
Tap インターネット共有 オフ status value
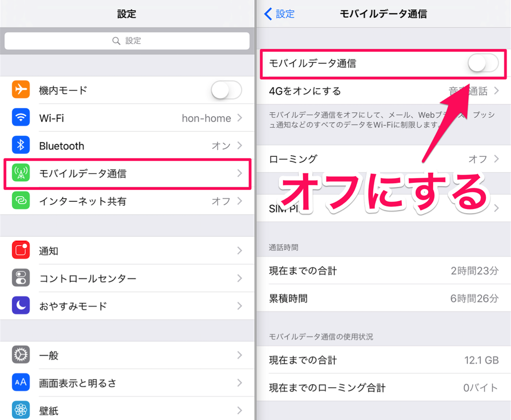click(221, 201)
